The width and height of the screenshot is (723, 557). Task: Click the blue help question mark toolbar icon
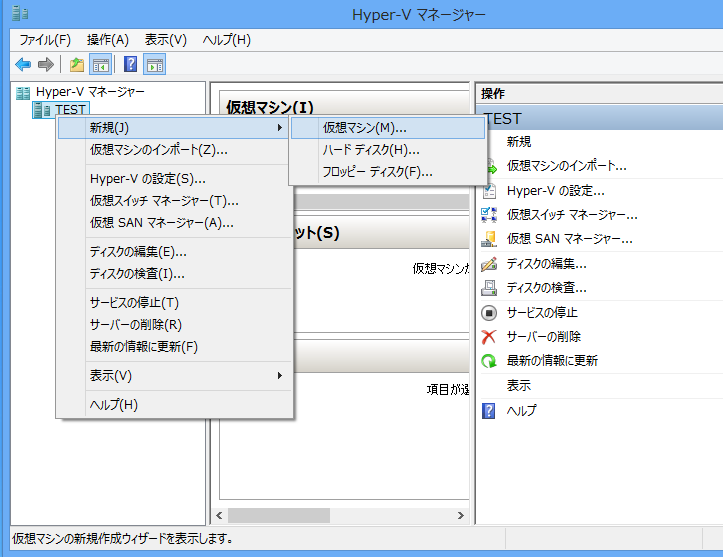click(130, 65)
